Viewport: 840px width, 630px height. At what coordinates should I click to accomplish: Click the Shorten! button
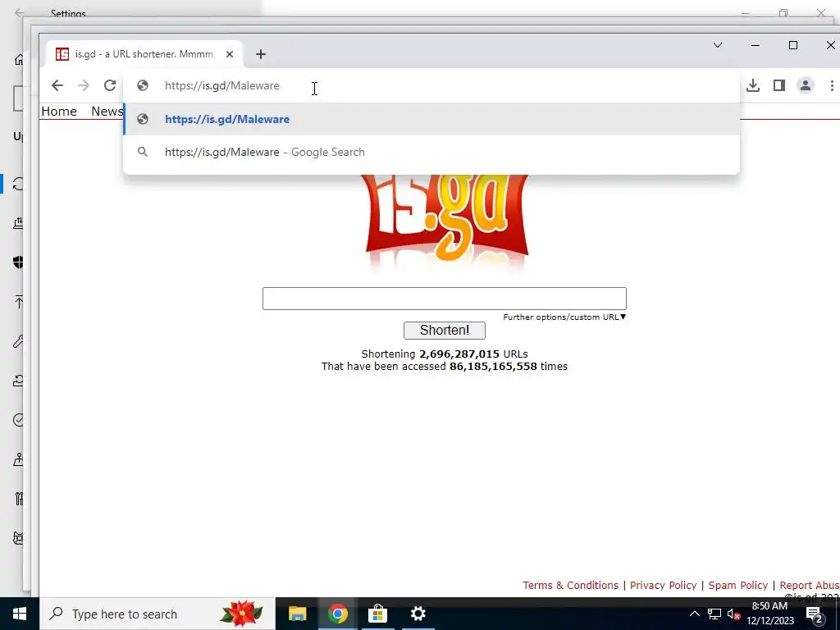tap(444, 330)
